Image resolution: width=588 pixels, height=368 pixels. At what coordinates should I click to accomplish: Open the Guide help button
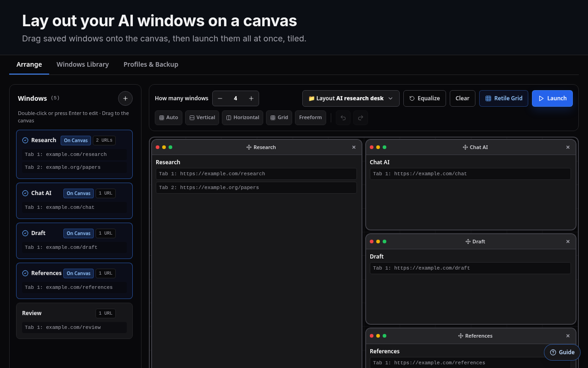tap(562, 352)
